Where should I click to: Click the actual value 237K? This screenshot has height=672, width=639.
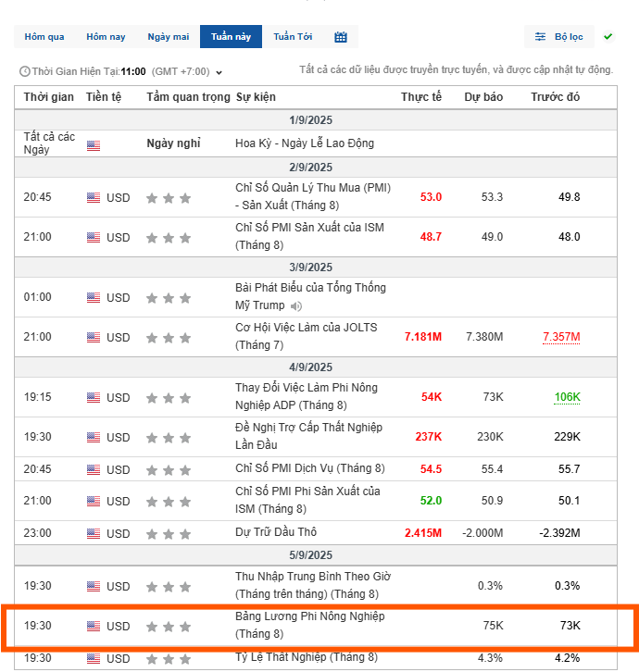[x=429, y=437]
